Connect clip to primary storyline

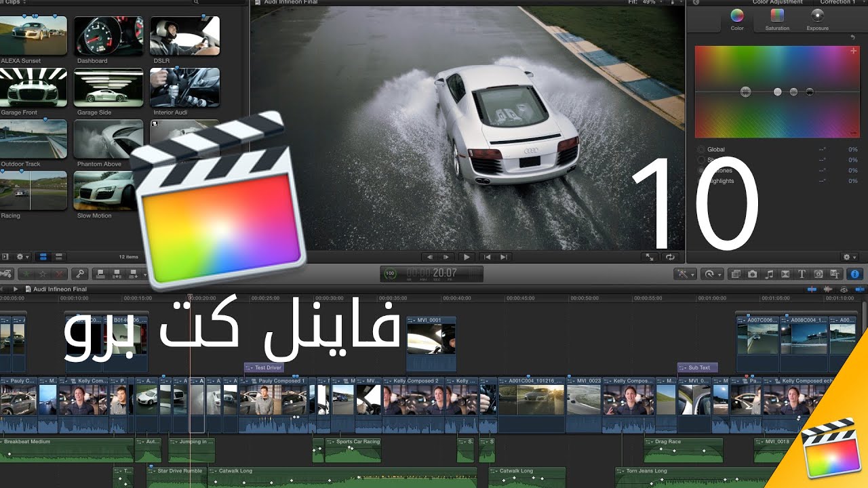[x=100, y=274]
